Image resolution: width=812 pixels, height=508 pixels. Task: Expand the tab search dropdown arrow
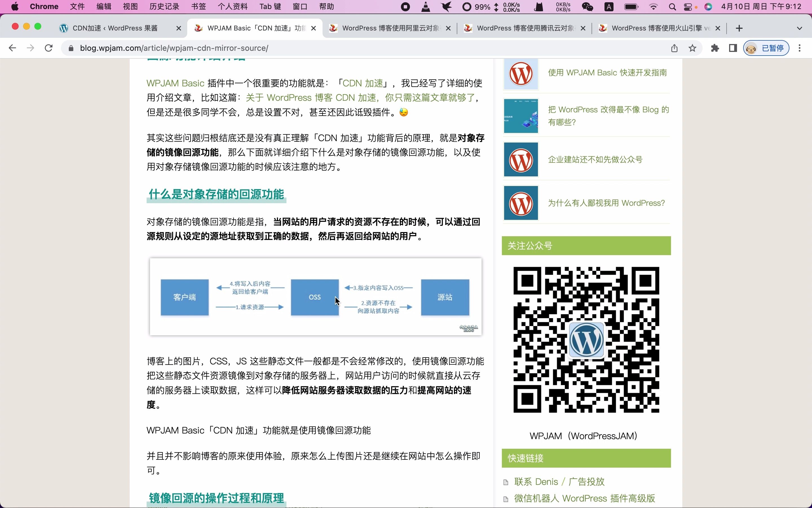(x=800, y=29)
